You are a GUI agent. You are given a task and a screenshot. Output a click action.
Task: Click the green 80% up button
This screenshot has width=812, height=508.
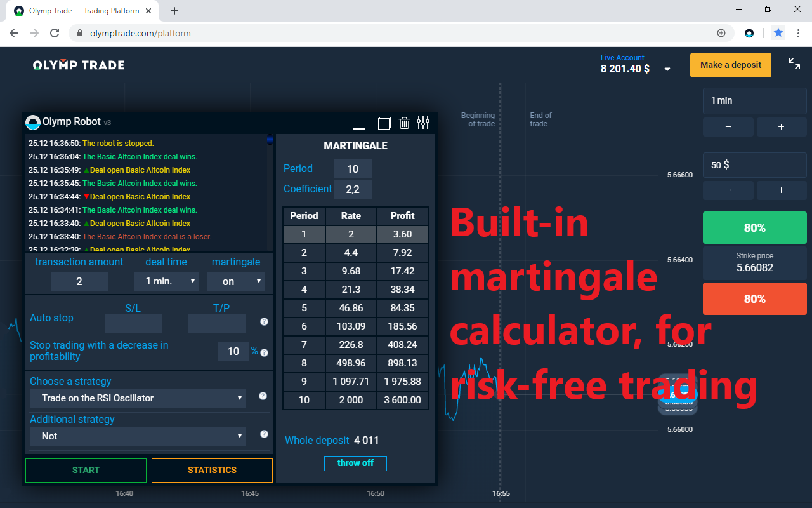(x=755, y=228)
